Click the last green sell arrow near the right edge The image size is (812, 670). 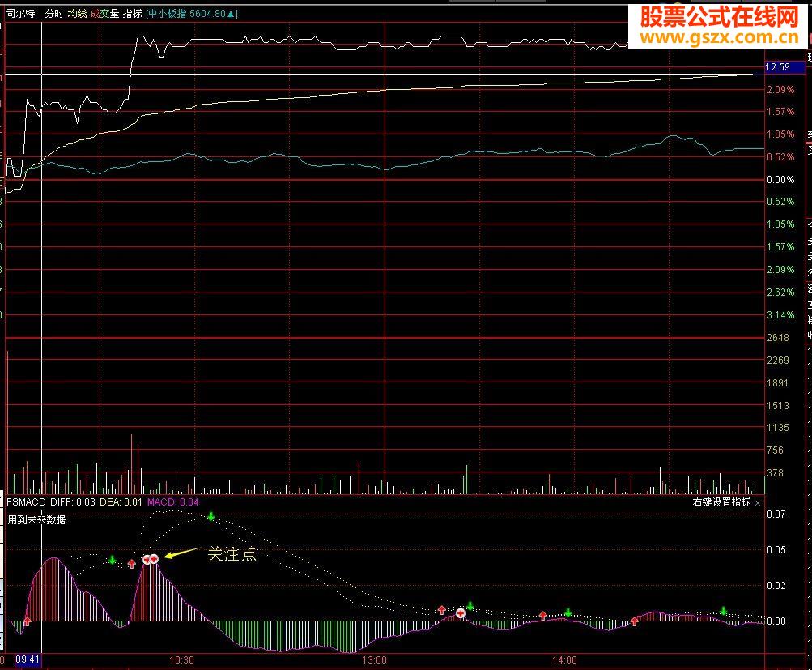point(723,612)
